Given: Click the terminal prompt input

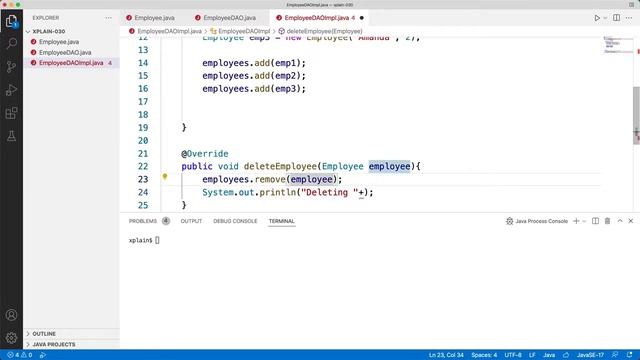Looking at the screenshot, I should coord(157,240).
